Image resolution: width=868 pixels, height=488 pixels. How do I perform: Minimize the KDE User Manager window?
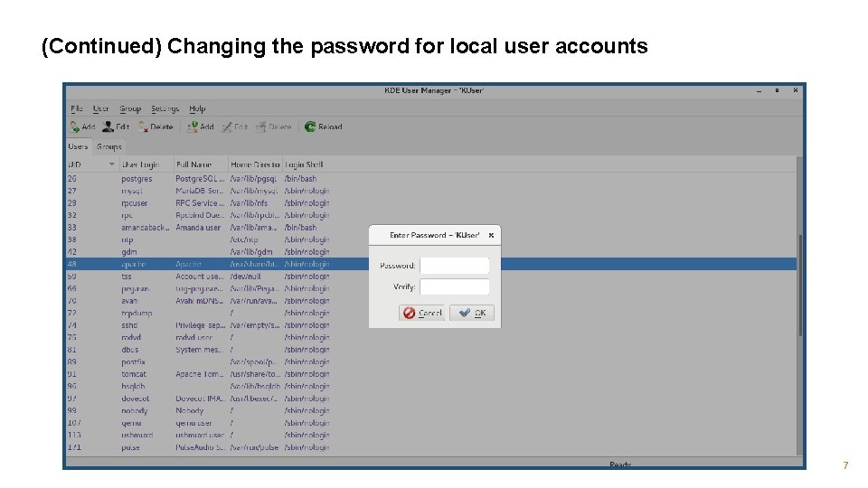[x=759, y=90]
